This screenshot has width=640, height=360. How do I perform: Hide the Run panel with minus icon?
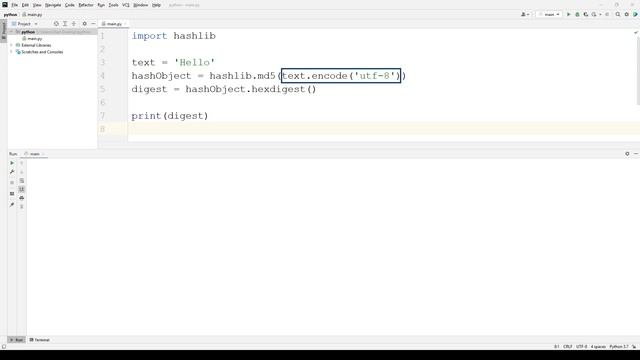click(636, 154)
